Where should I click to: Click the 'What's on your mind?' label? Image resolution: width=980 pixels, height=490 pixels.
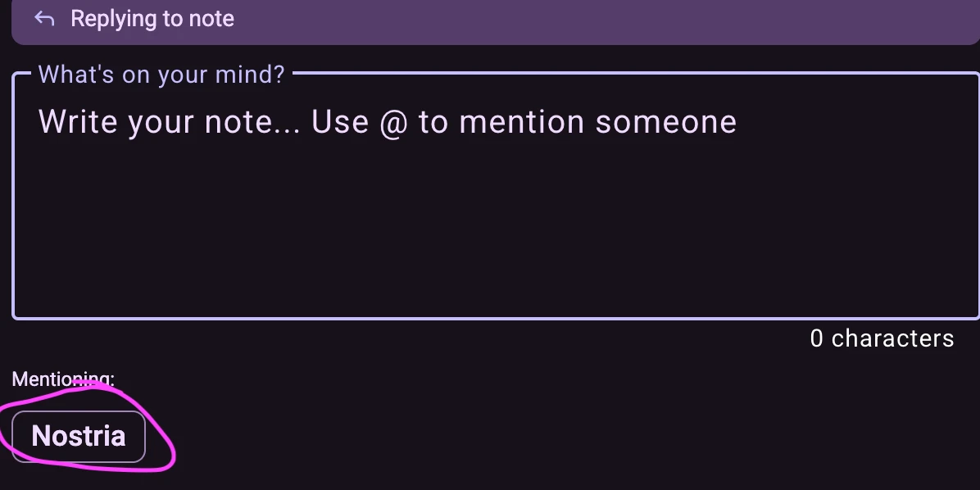pyautogui.click(x=161, y=75)
